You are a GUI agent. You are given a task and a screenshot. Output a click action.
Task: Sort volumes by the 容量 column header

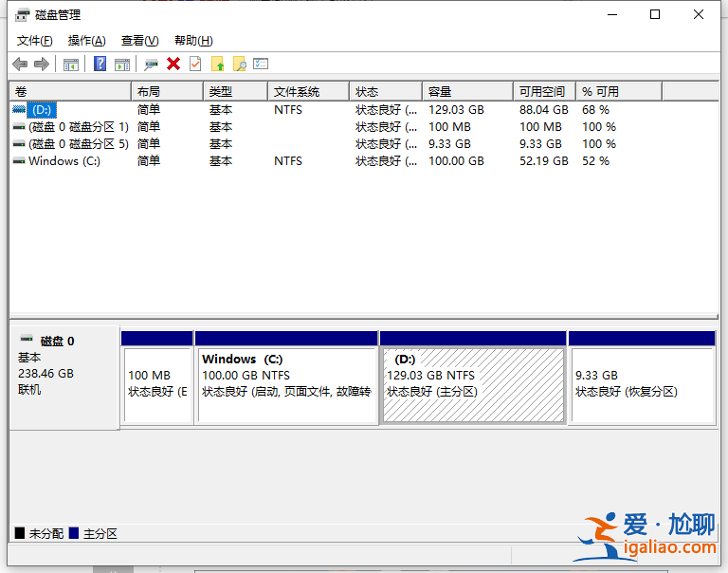click(468, 92)
